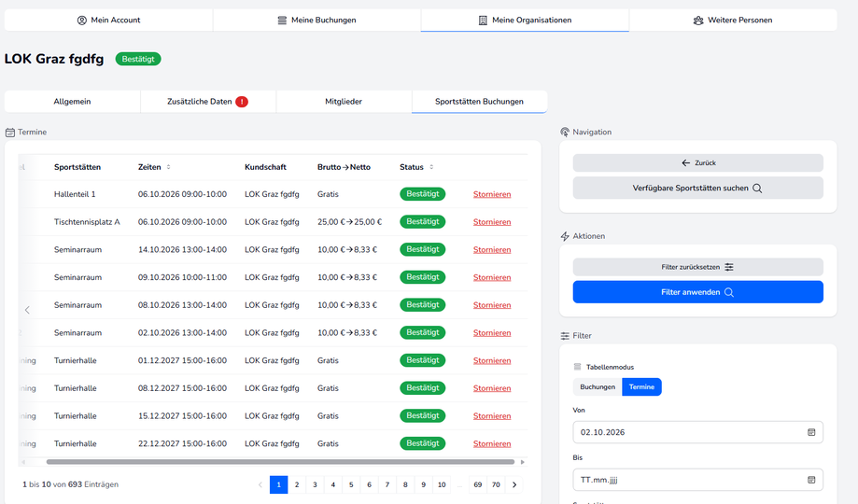This screenshot has height=504, width=858.
Task: Click Bestätigt status badge for Hallenteil 1
Action: point(422,194)
